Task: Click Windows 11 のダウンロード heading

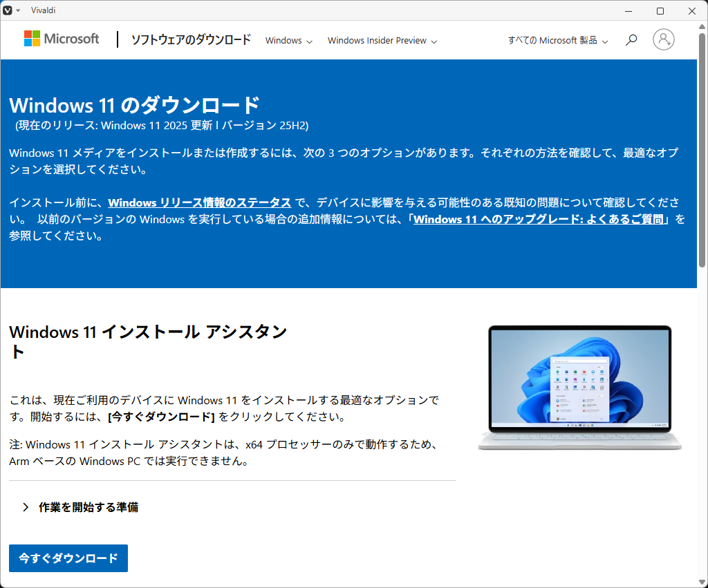Action: coord(135,105)
